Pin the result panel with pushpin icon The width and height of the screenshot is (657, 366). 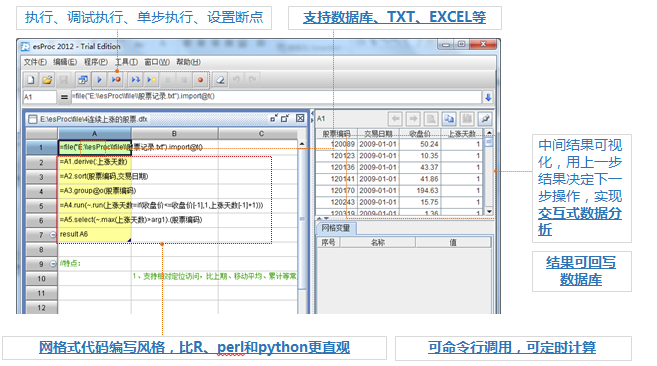(485, 119)
